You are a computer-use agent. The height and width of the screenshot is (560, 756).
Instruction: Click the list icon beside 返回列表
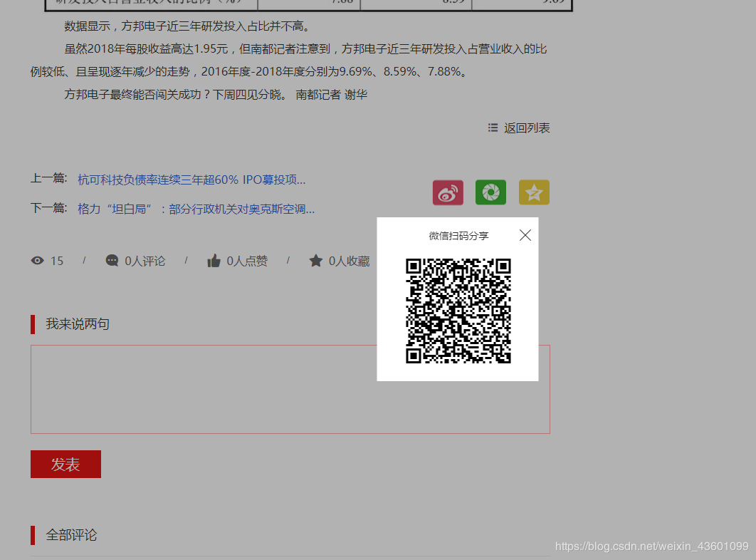[493, 128]
